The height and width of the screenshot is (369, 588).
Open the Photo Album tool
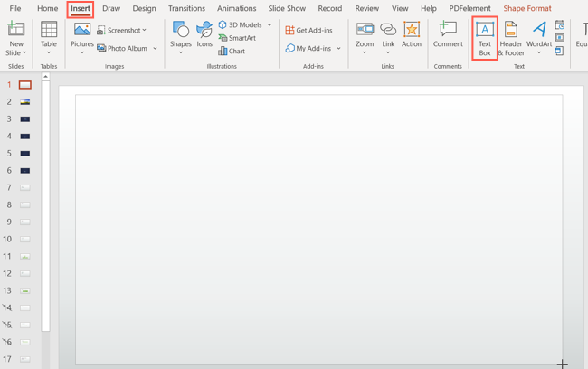click(122, 48)
